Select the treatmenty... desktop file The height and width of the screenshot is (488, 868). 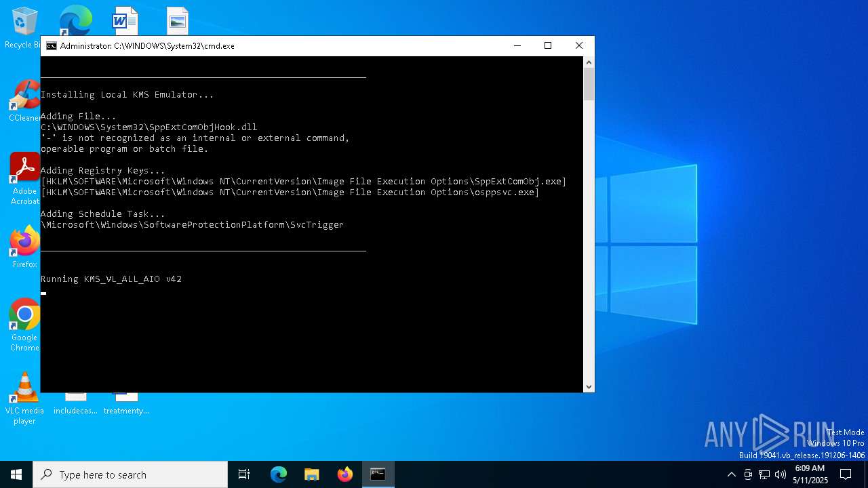126,404
